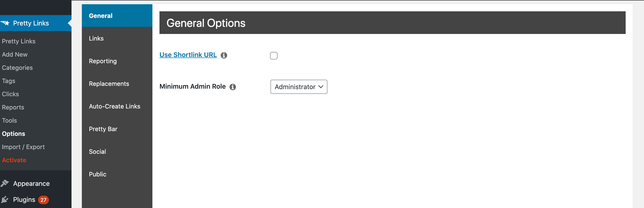Viewport: 644px width, 208px height.
Task: Open the Pretty Bar tab
Action: coord(117,129)
